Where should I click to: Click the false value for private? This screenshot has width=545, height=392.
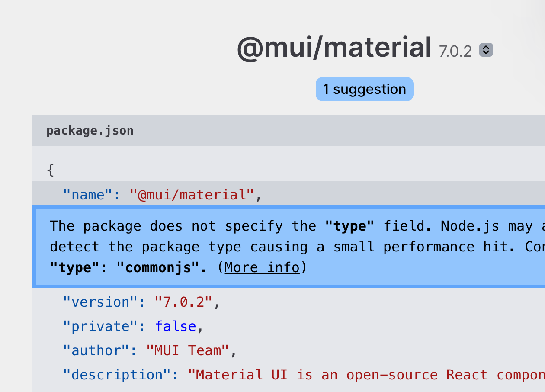tap(175, 326)
